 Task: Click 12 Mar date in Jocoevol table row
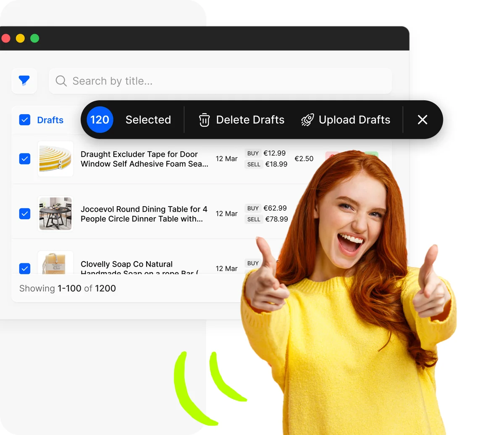tap(227, 214)
